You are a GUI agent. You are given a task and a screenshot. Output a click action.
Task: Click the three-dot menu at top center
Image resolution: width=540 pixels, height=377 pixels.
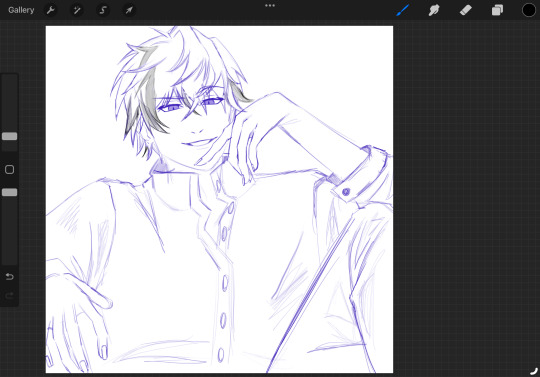coord(270,6)
